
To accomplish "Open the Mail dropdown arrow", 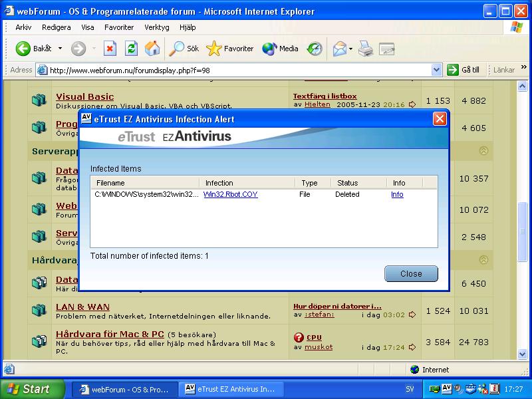I will click(351, 49).
